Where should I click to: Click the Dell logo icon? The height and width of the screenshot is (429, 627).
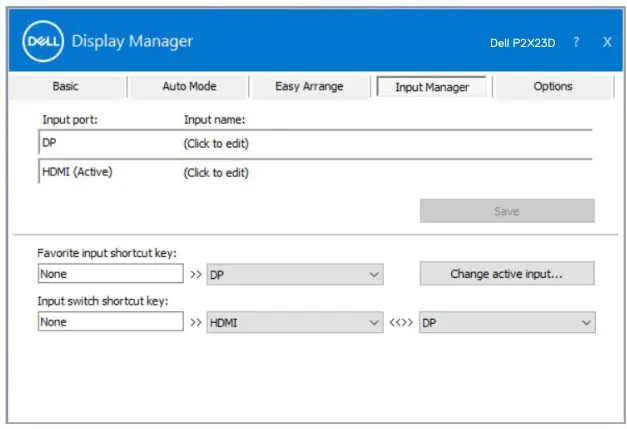click(x=43, y=41)
